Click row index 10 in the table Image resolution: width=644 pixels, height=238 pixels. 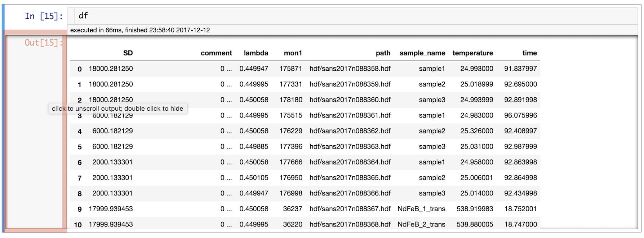[78, 225]
